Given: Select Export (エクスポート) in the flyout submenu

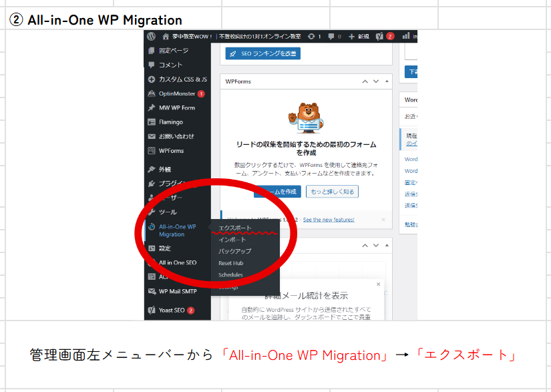Looking at the screenshot, I should pos(235,228).
